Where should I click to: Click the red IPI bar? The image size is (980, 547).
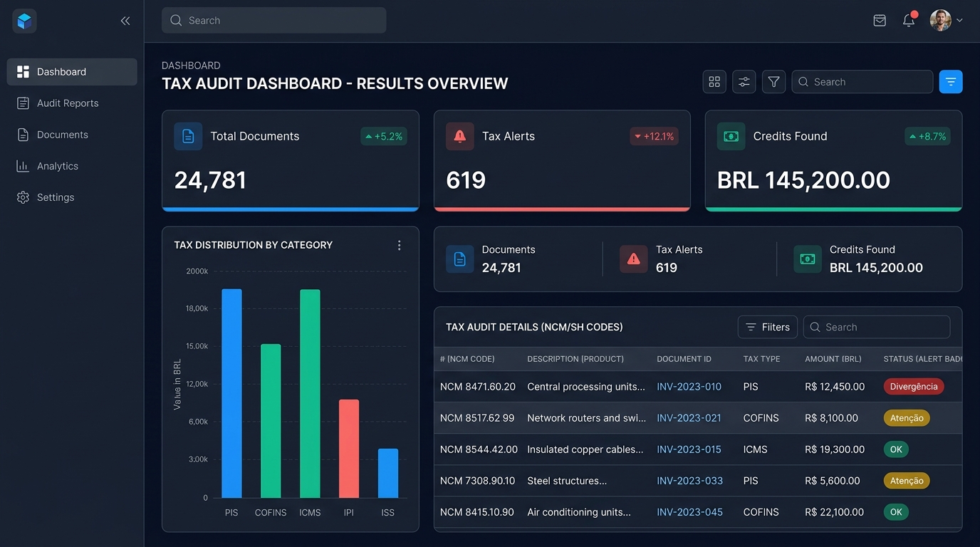pyautogui.click(x=349, y=449)
